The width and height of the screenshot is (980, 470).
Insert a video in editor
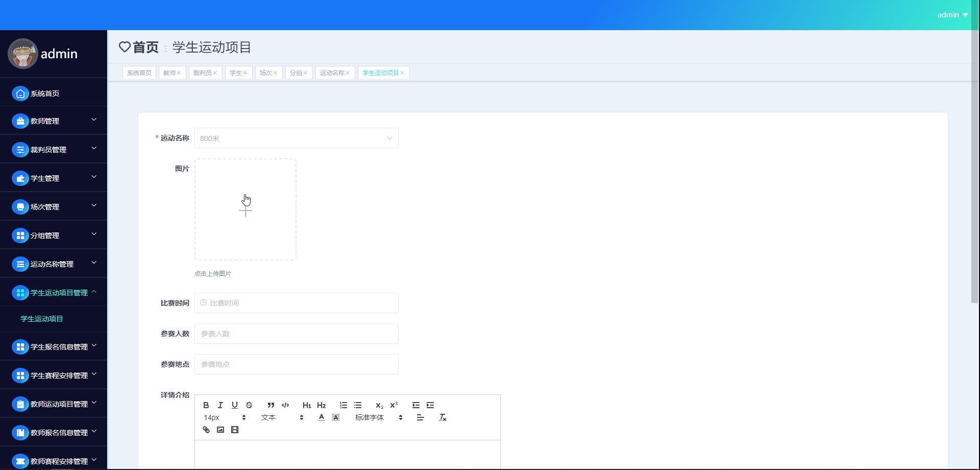click(234, 430)
